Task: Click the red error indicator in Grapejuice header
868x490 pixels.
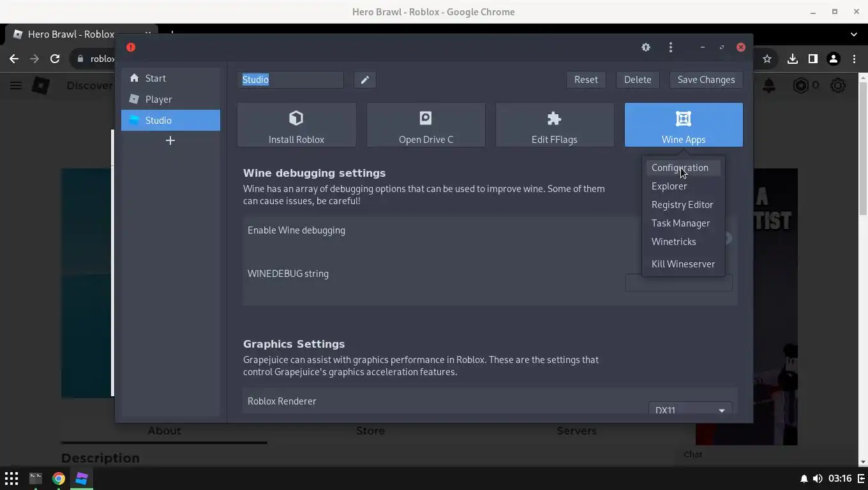Action: [131, 47]
